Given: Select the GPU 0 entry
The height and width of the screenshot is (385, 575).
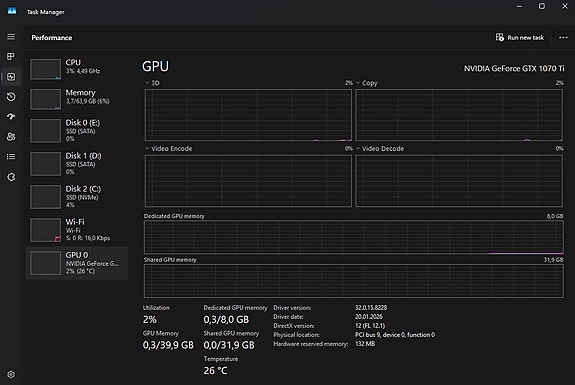Looking at the screenshot, I should (77, 263).
